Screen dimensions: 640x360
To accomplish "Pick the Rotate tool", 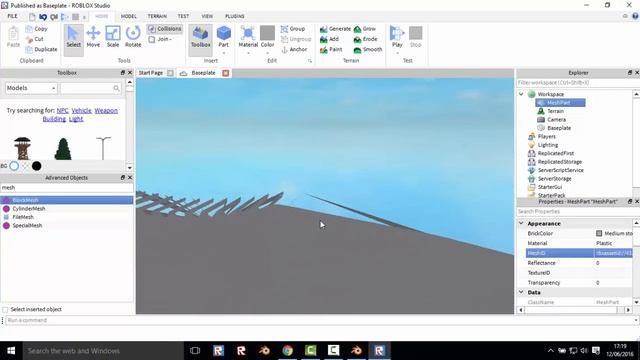I will click(x=133, y=37).
